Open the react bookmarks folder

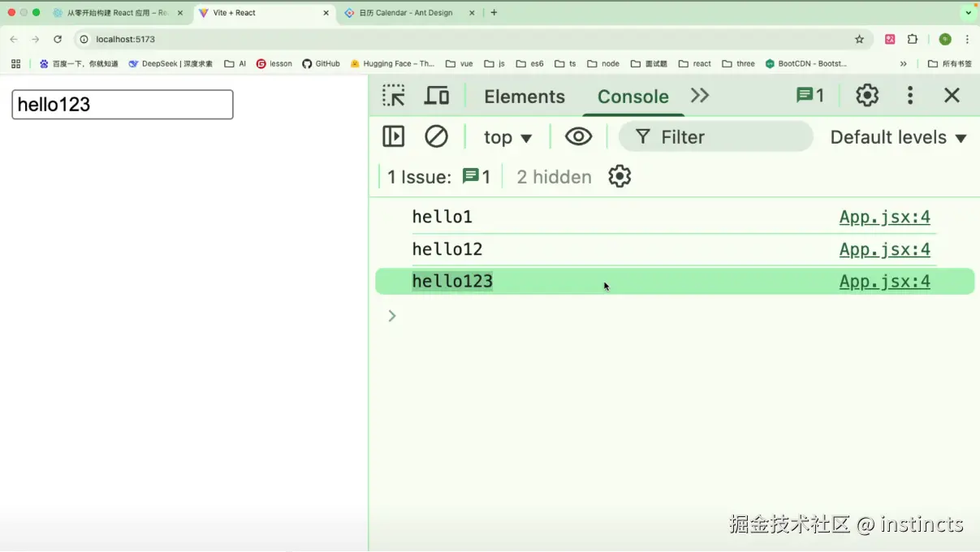(x=695, y=63)
